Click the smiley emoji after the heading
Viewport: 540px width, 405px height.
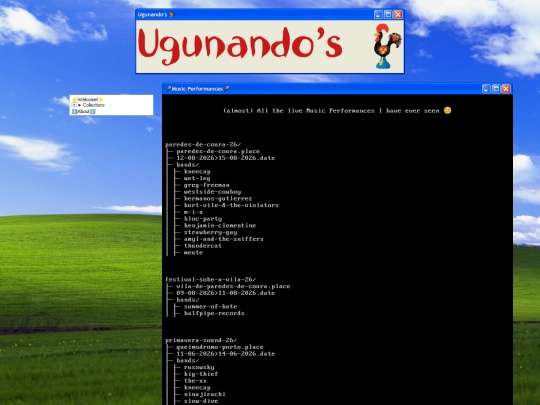coord(447,110)
